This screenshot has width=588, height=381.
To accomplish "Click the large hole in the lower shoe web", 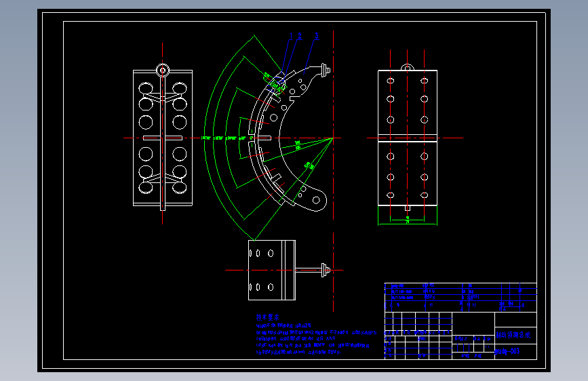I will coord(316,200).
